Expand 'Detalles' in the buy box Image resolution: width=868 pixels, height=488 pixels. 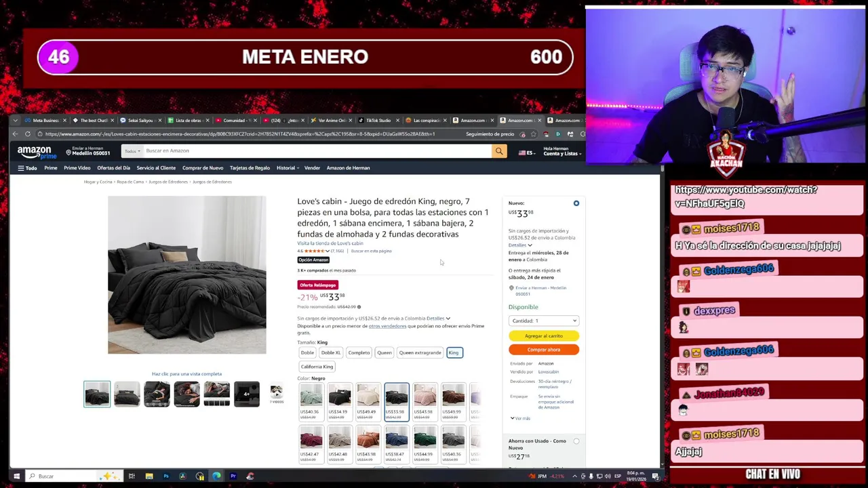click(520, 245)
